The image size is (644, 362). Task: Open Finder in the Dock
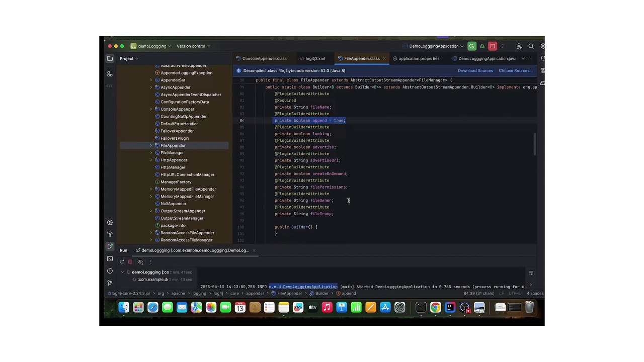point(124,307)
